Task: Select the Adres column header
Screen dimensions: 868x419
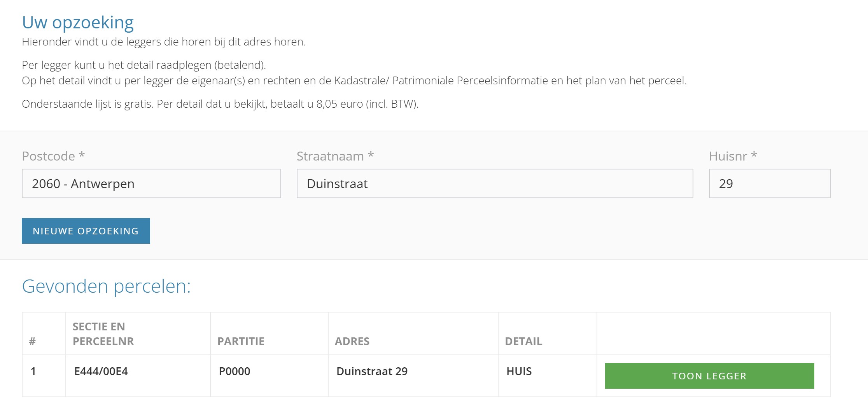Action: click(x=352, y=341)
